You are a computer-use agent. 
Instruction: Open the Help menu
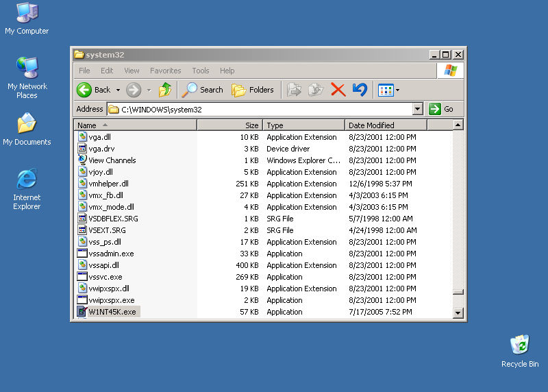click(x=227, y=71)
